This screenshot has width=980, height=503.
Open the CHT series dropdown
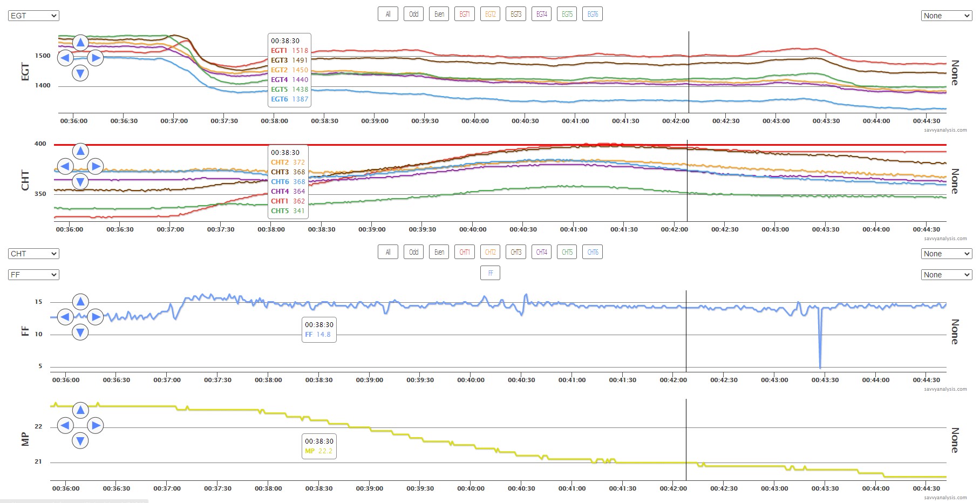point(33,254)
